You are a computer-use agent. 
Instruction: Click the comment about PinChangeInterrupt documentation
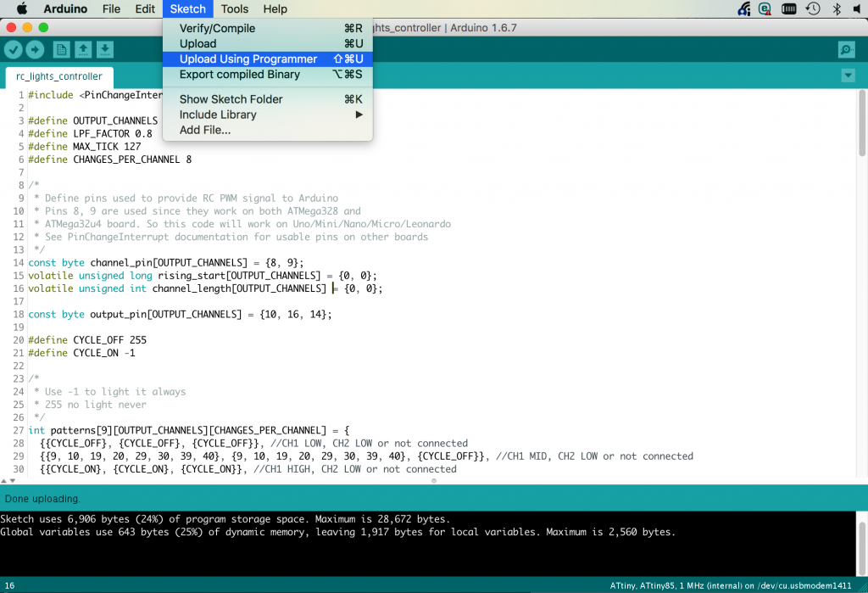coord(231,237)
